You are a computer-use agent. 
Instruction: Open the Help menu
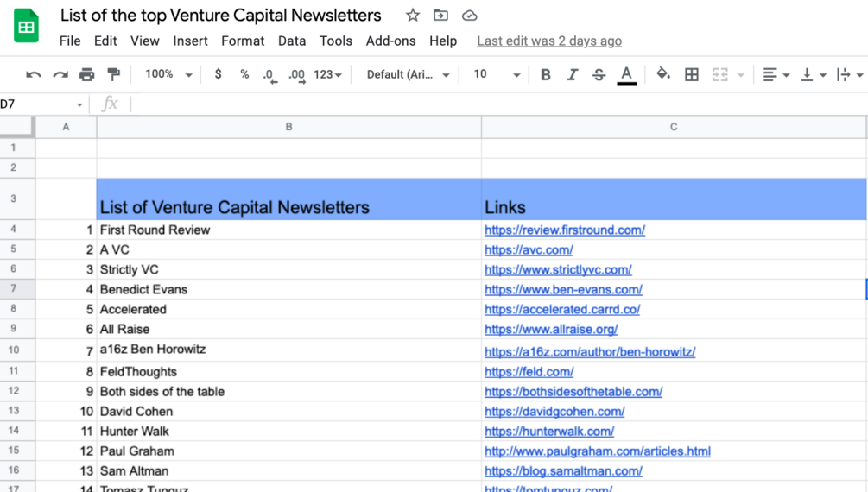[443, 41]
